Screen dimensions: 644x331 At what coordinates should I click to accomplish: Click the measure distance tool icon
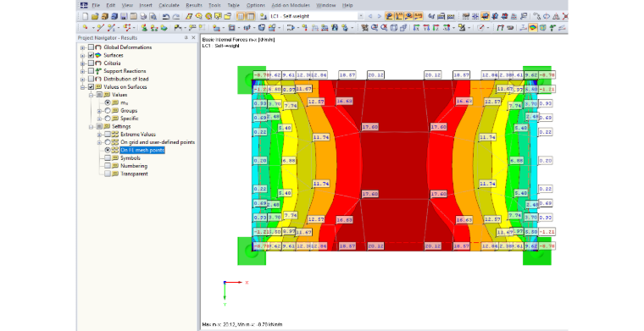[x=481, y=27]
